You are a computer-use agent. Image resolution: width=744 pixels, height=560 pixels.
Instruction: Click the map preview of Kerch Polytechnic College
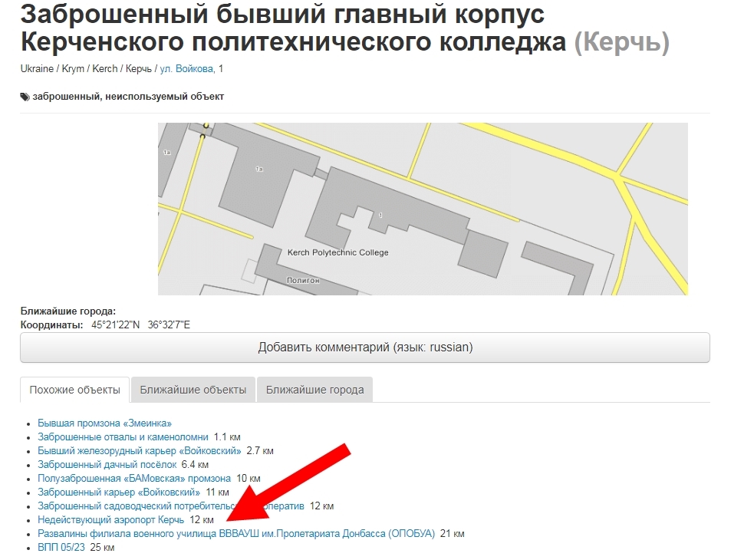(x=423, y=209)
